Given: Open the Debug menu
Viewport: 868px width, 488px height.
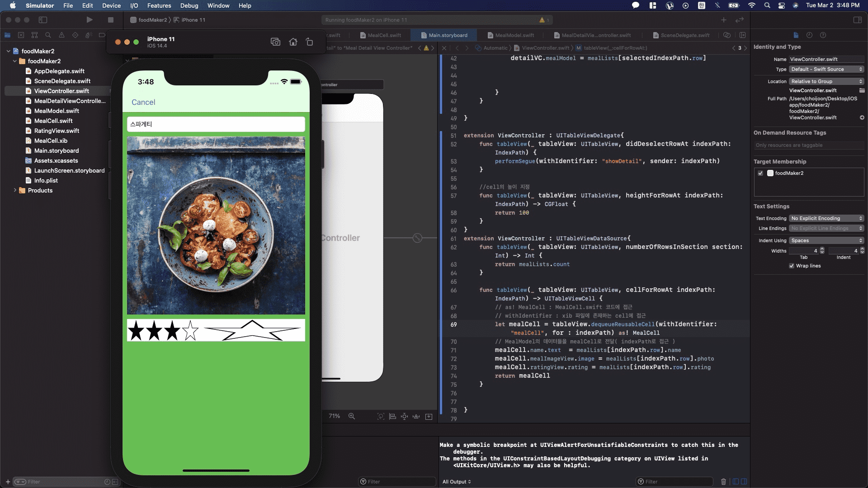Looking at the screenshot, I should point(189,5).
